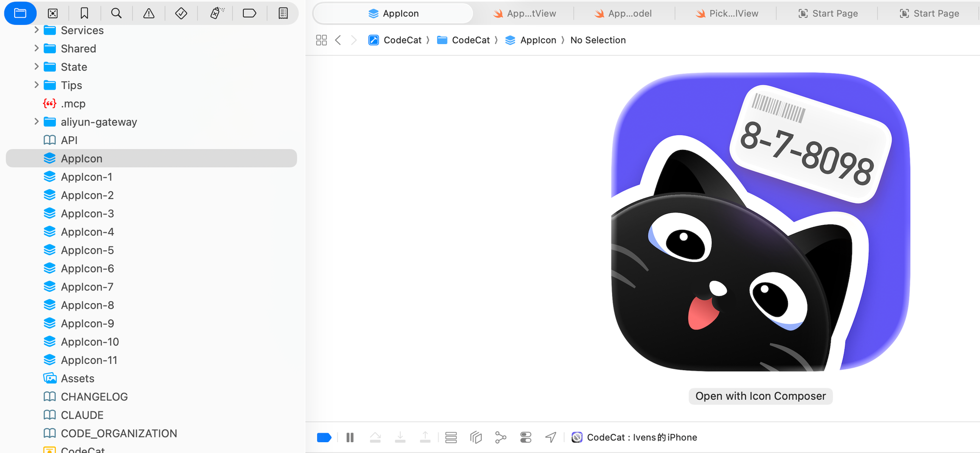
Task: Expand the Services folder
Action: (x=36, y=30)
